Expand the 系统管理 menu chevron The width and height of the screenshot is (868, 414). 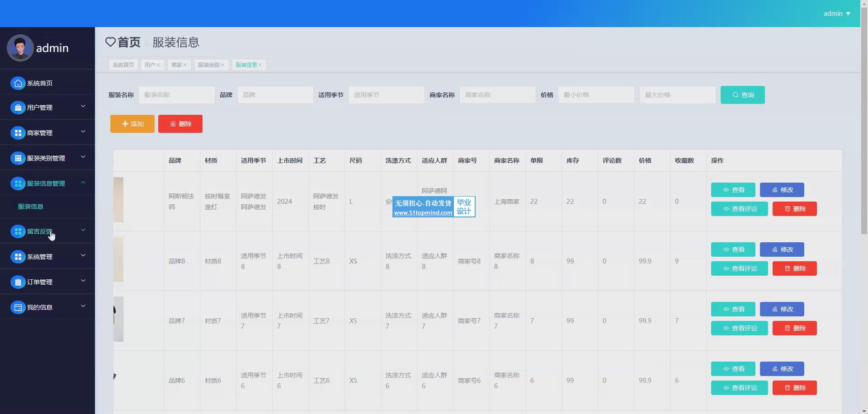coord(83,255)
